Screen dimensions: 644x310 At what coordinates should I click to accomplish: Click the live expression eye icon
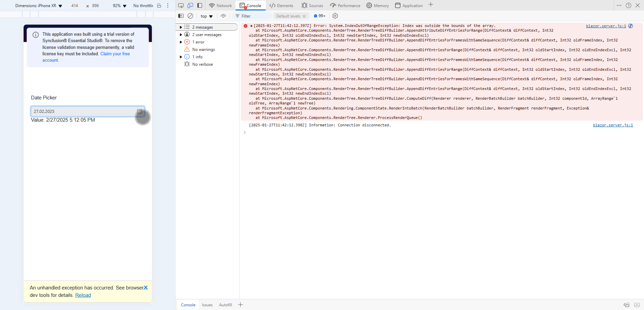(x=223, y=16)
